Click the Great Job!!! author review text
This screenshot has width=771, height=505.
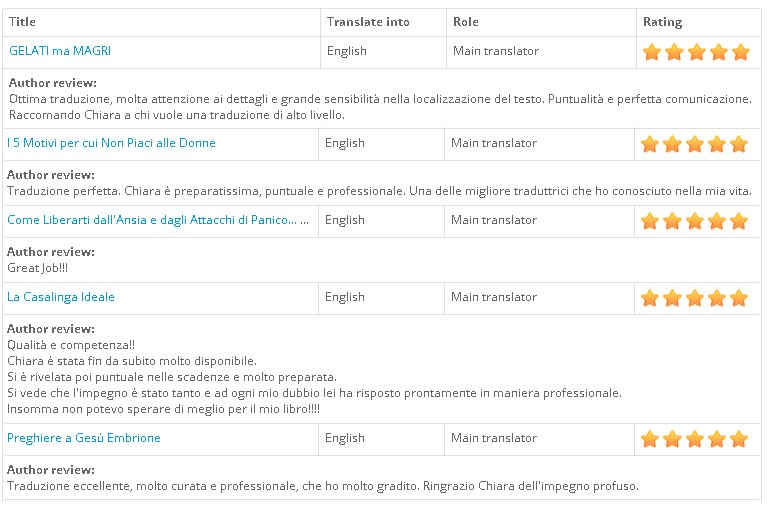click(x=37, y=268)
